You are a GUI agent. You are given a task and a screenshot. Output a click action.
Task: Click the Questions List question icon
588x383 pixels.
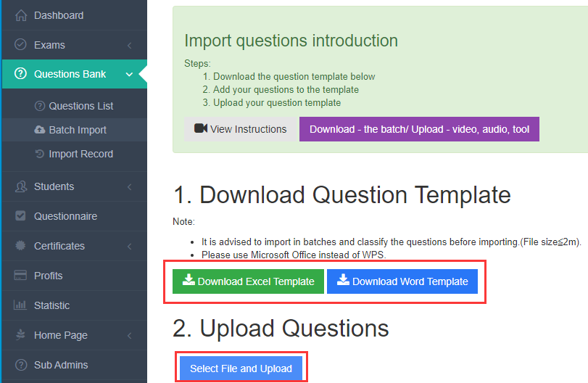coord(40,106)
